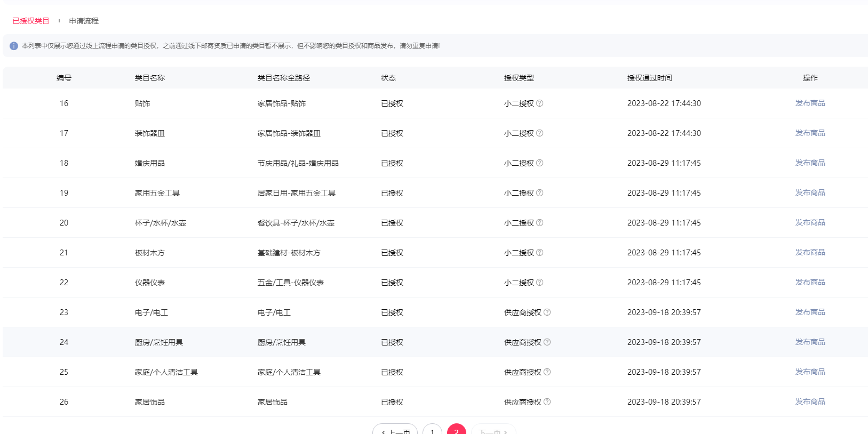
Task: Click question mark icon in 家居饰品 row 26
Action: pos(547,402)
